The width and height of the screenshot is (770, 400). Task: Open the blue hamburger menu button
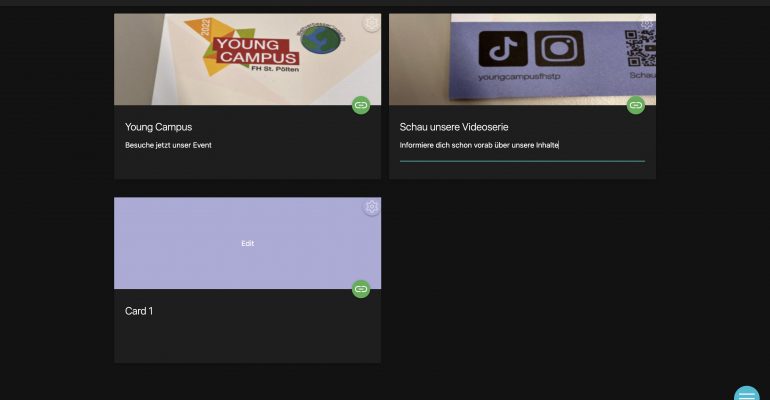(746, 394)
